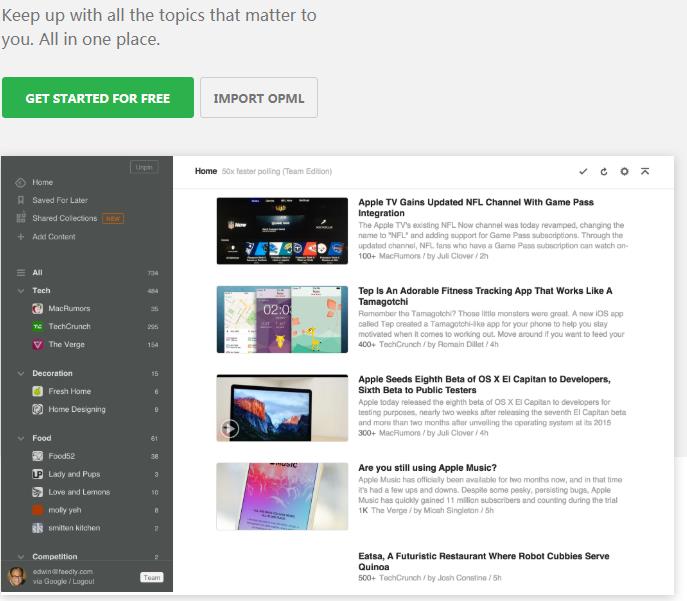Open the Tech category label

(41, 290)
